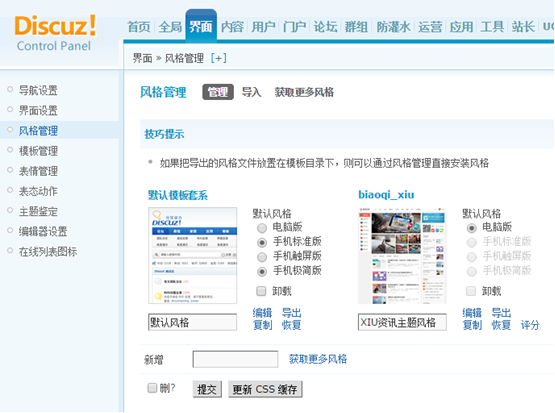Open the 全局 top navigation tab
555x413 pixels.
(170, 27)
